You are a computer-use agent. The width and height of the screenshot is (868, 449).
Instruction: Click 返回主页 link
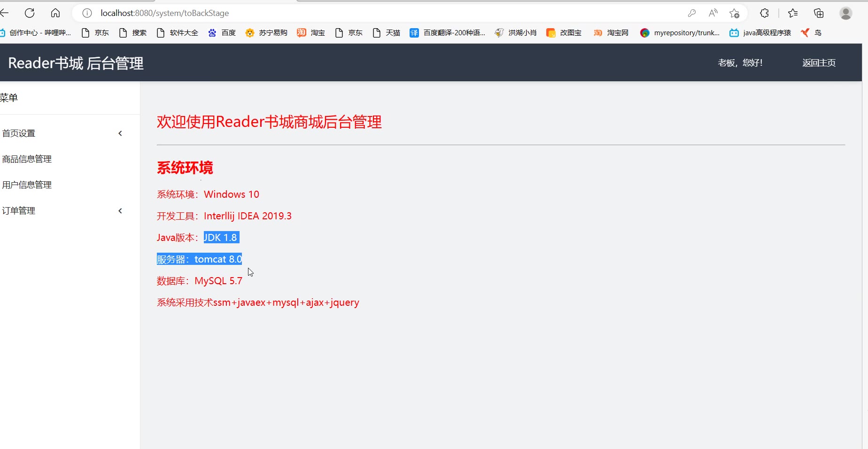819,63
